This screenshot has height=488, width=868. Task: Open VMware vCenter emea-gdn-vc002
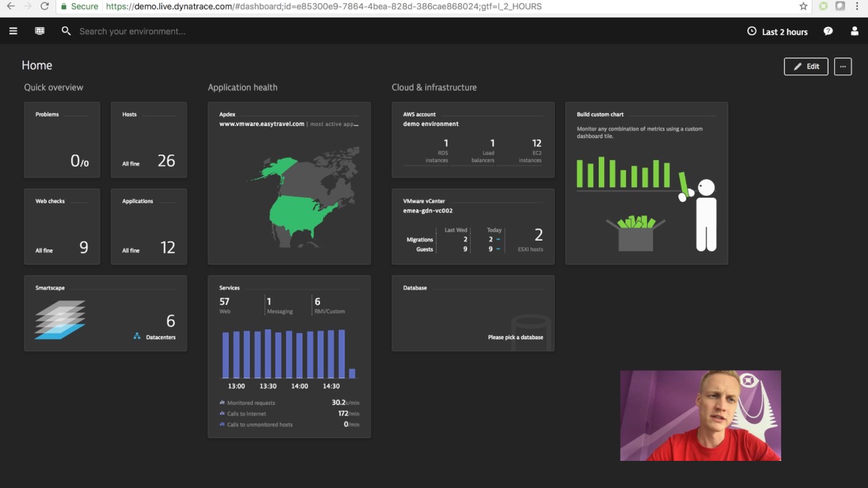pos(473,226)
